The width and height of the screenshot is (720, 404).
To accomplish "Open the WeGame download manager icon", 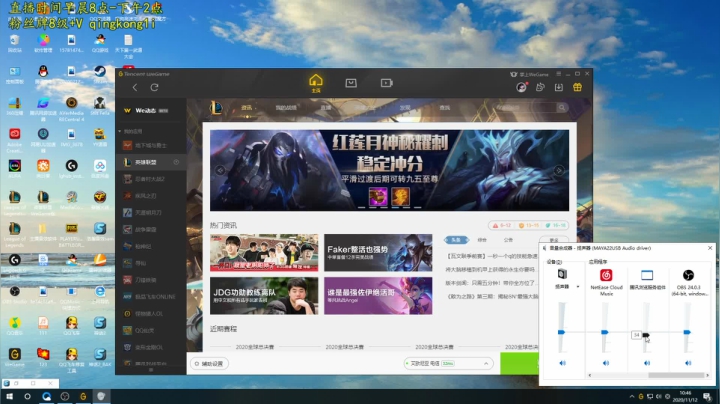I will [559, 87].
